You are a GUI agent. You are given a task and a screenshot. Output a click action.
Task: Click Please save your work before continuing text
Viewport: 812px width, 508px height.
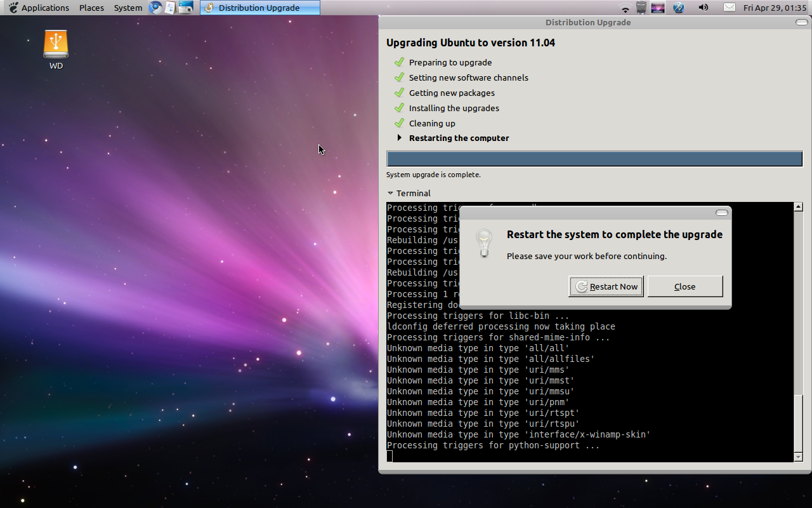[x=587, y=256]
